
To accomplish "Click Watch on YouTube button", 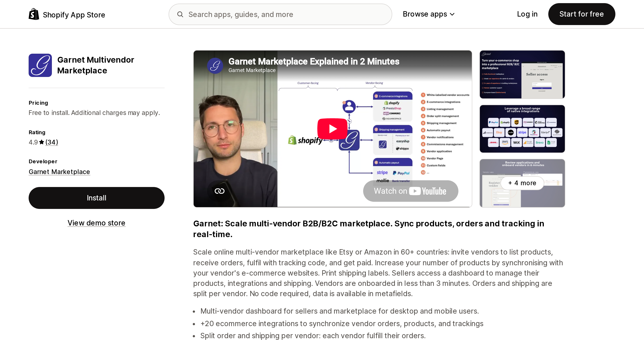I will click(411, 191).
